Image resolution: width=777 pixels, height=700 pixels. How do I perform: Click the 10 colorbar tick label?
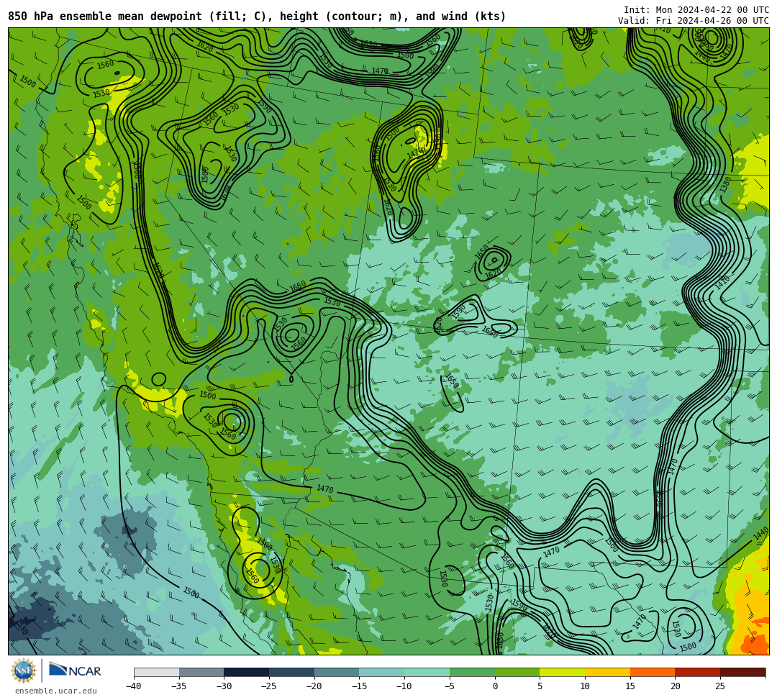585,686
